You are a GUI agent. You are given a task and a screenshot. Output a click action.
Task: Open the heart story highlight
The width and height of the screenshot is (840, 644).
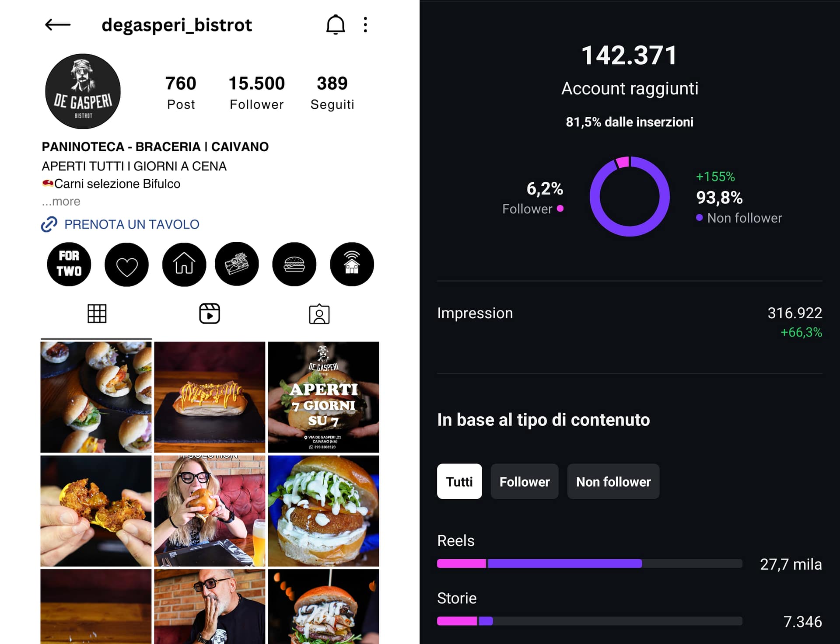[x=126, y=265]
